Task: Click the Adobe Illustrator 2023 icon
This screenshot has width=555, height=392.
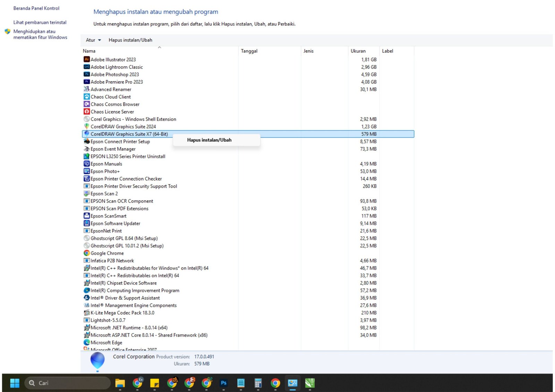Action: tap(86, 59)
